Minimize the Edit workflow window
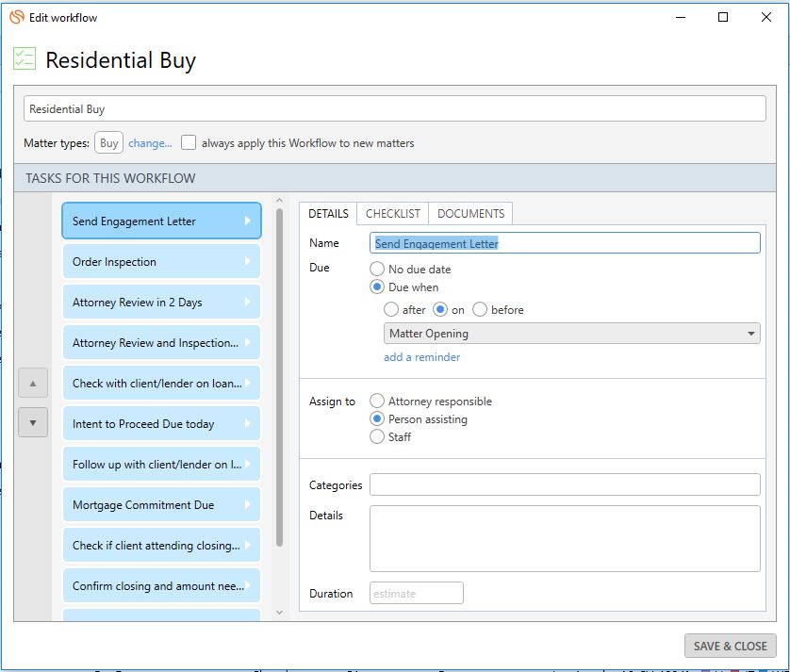The width and height of the screenshot is (790, 672). click(681, 17)
